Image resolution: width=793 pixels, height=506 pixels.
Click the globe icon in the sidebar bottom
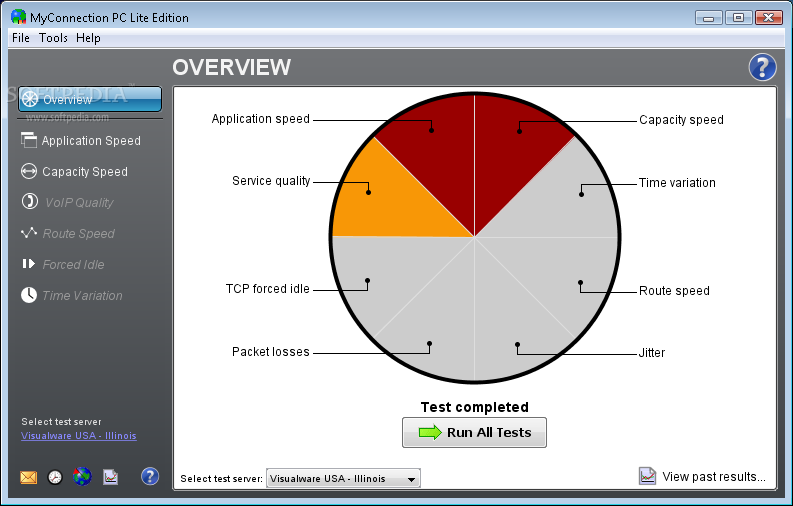(x=82, y=476)
